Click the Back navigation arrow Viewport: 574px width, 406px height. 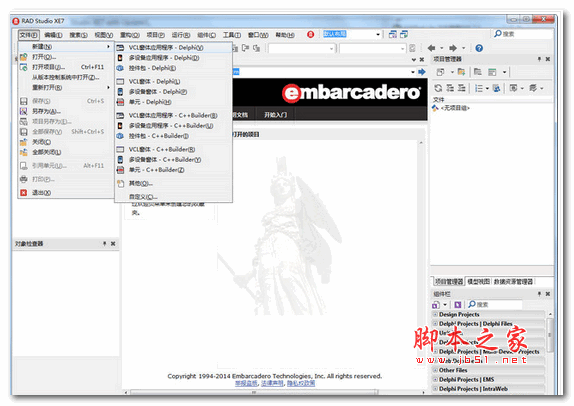(x=432, y=48)
